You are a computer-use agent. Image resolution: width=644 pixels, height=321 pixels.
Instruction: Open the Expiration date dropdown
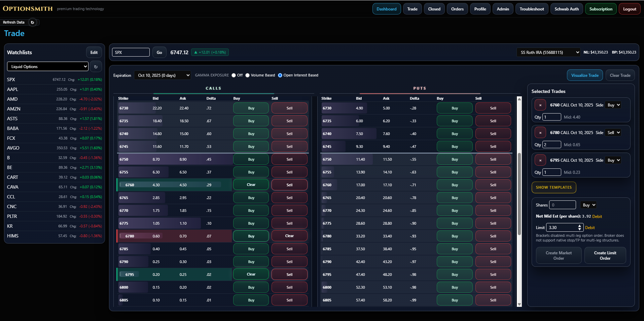[x=163, y=75]
